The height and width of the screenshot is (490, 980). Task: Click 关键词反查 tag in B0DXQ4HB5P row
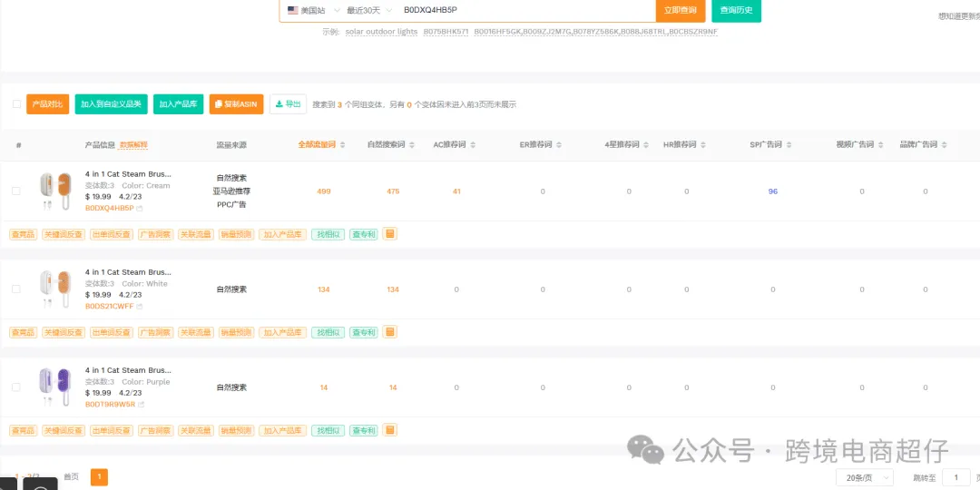(64, 234)
